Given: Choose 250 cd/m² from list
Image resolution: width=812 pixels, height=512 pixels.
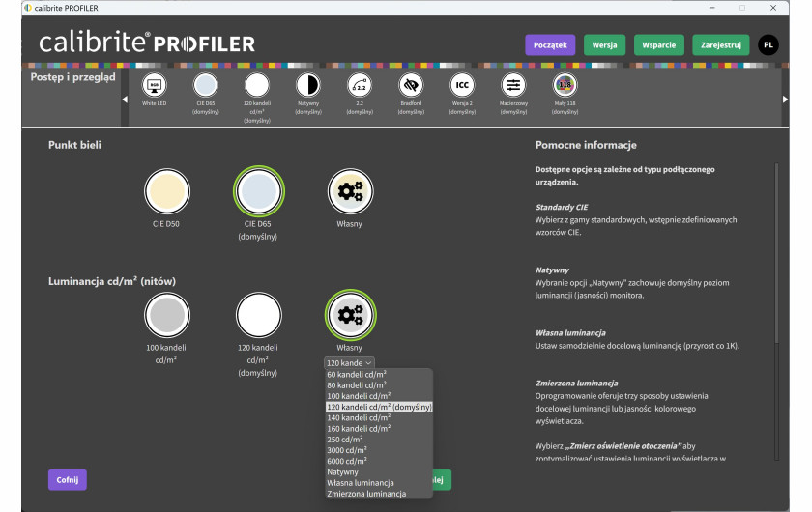Looking at the screenshot, I should point(379,440).
